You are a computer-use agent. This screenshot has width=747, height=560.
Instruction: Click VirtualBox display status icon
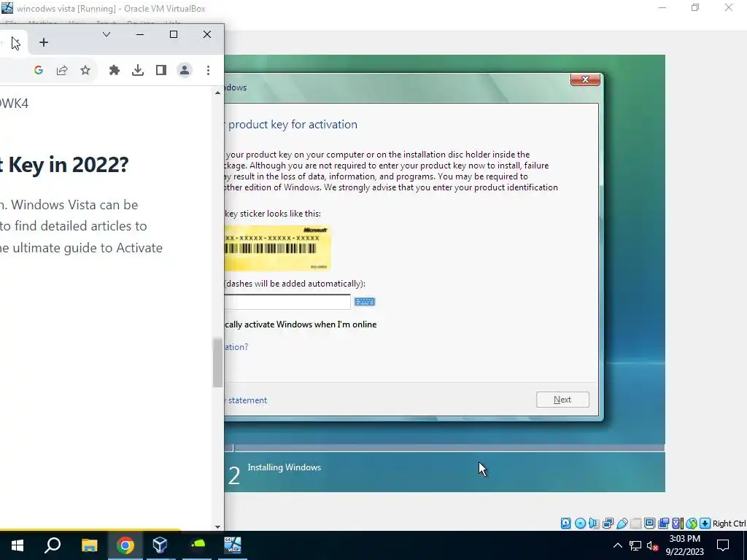(649, 524)
